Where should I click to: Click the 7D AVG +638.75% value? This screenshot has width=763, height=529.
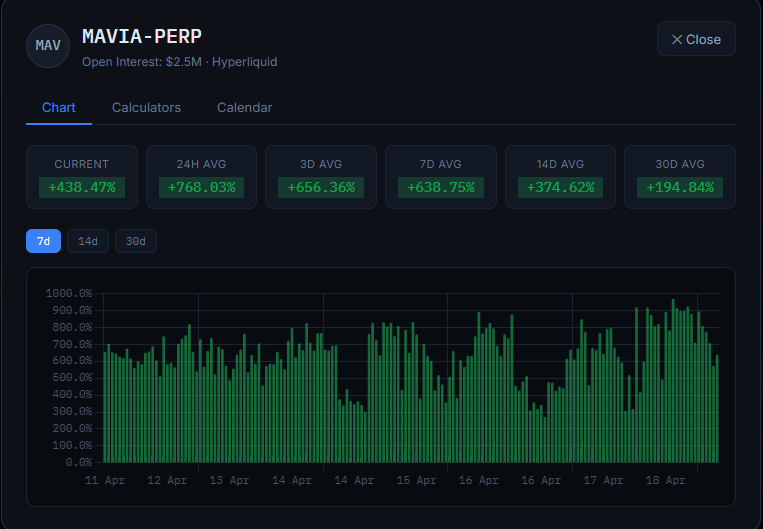[x=441, y=187]
